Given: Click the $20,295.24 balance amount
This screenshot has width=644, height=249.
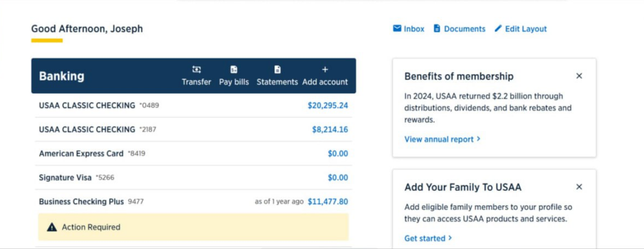Looking at the screenshot, I should click(x=328, y=106).
